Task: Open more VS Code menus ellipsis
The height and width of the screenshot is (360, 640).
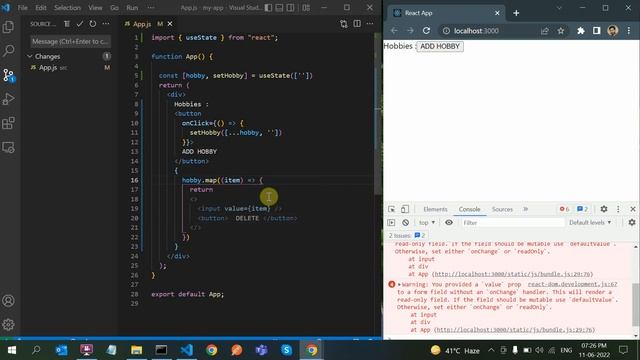Action: (x=151, y=8)
